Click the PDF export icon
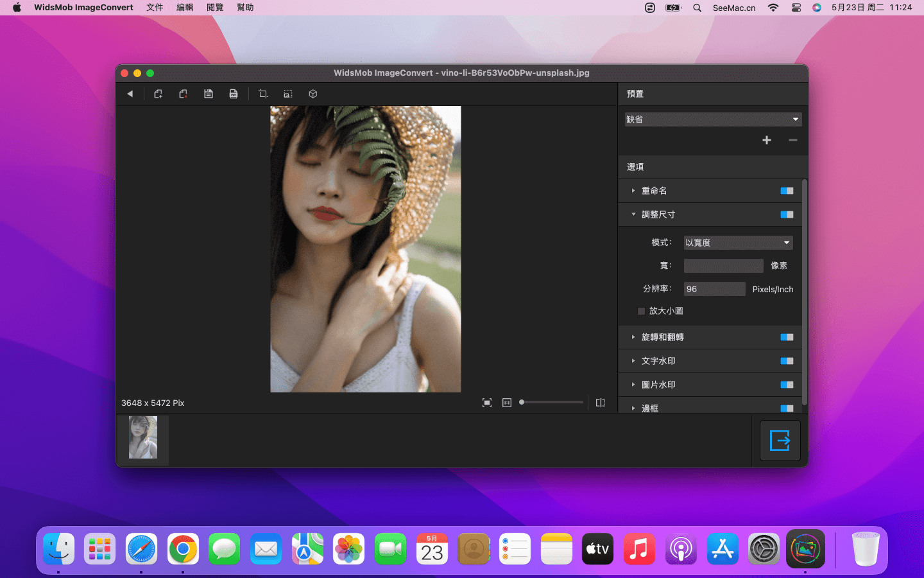The height and width of the screenshot is (578, 924). pyautogui.click(x=234, y=94)
